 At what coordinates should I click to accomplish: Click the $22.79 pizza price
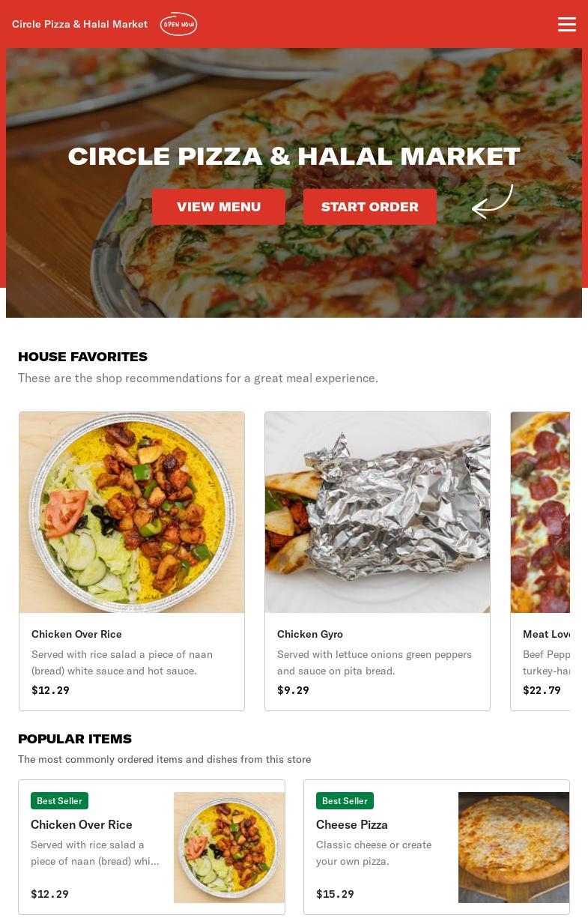coord(542,690)
